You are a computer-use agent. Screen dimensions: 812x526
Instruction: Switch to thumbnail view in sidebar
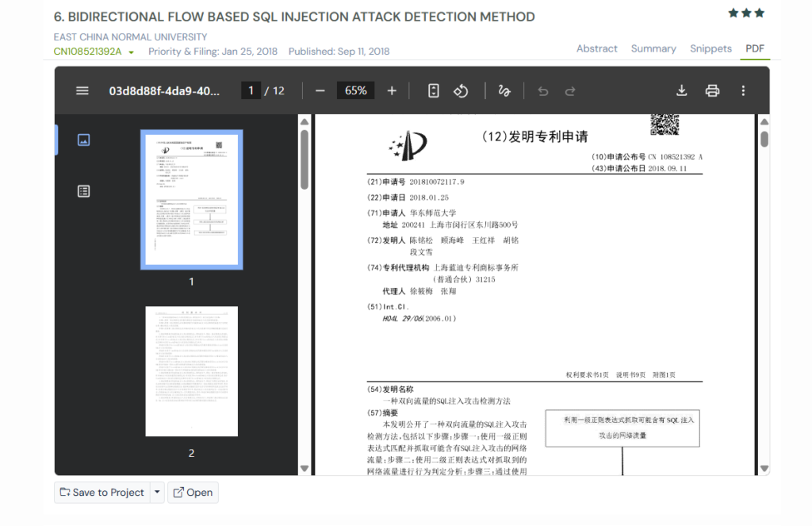84,140
